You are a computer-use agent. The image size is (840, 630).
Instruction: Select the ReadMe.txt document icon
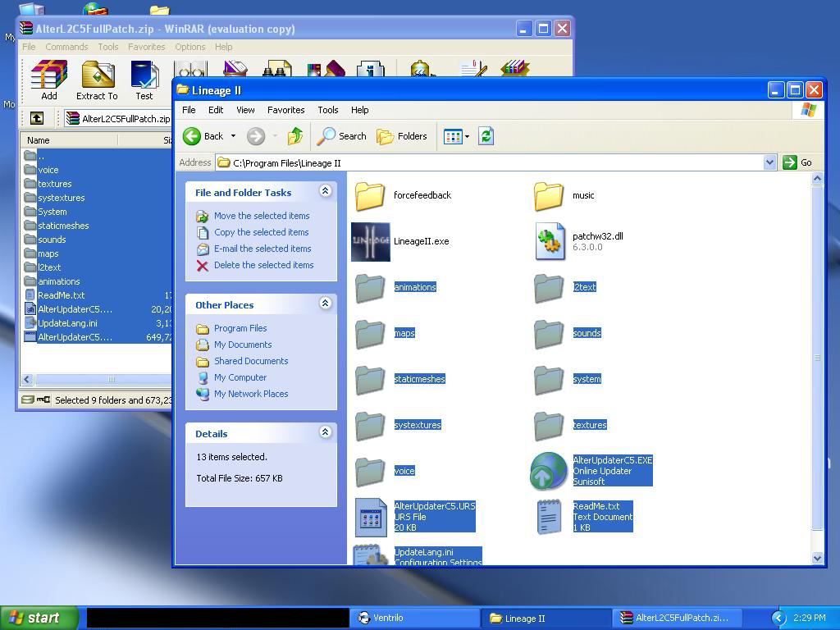pyautogui.click(x=549, y=517)
